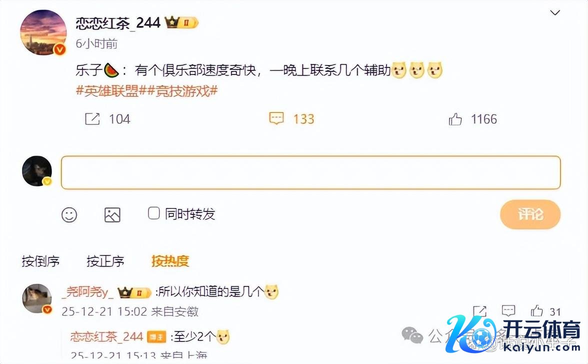Reply using comment icon on 尧阿尧y_ comment

pyautogui.click(x=508, y=310)
